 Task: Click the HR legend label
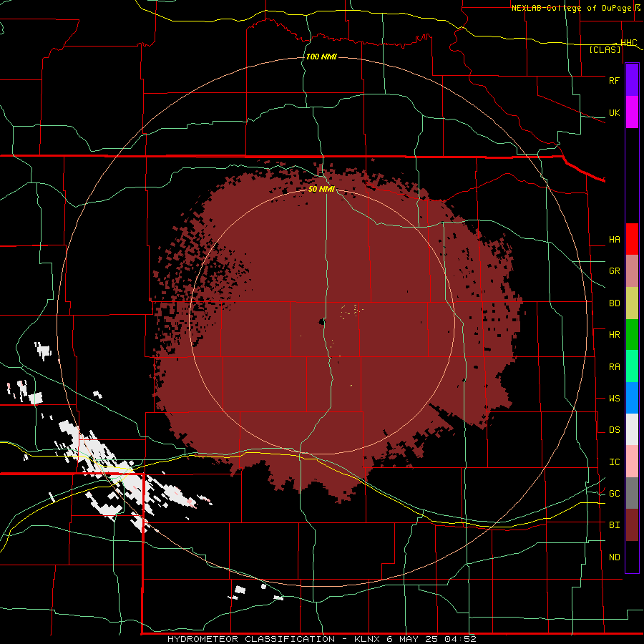point(614,335)
